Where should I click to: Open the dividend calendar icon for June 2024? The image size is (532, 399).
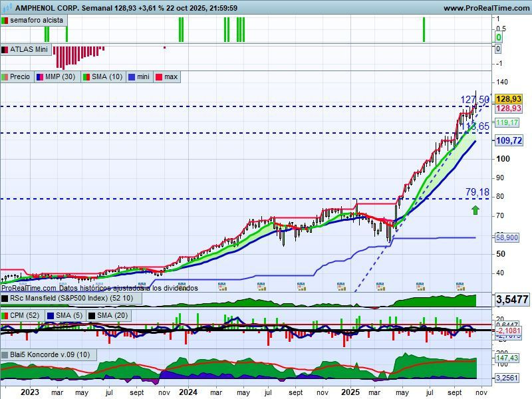click(261, 287)
